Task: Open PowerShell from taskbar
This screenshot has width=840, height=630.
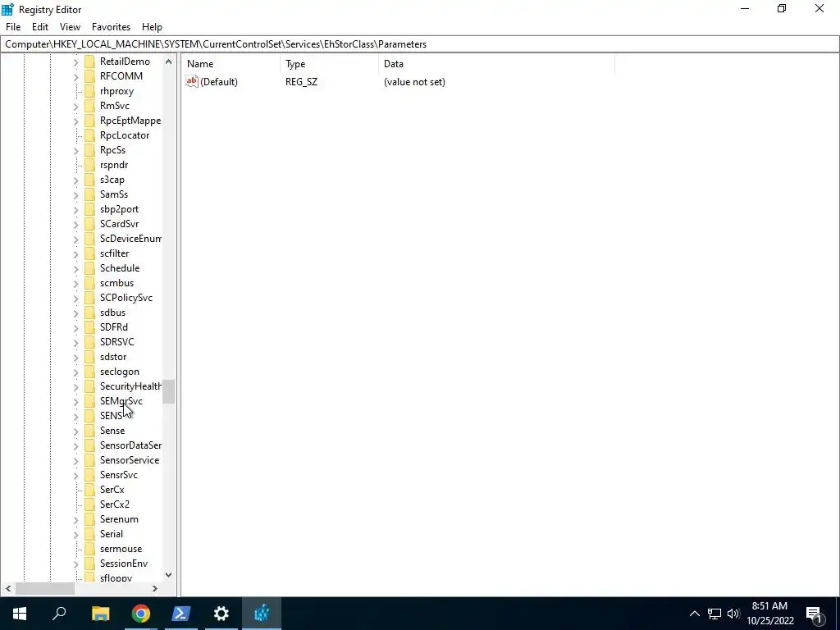Action: pos(181,614)
